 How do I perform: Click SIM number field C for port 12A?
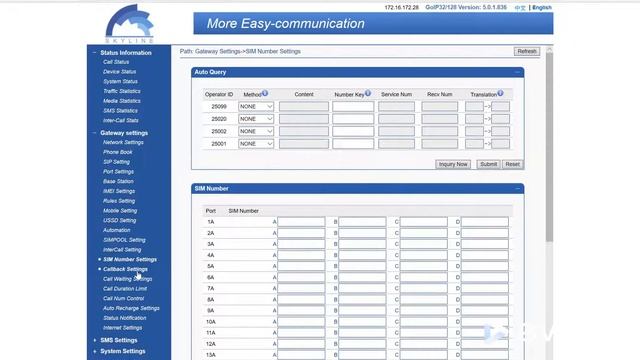click(423, 344)
